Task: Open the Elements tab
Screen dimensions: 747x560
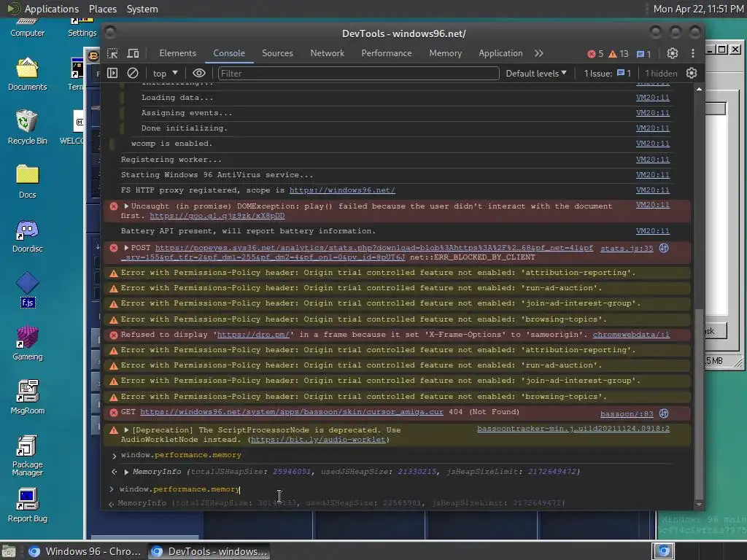Action: click(178, 53)
